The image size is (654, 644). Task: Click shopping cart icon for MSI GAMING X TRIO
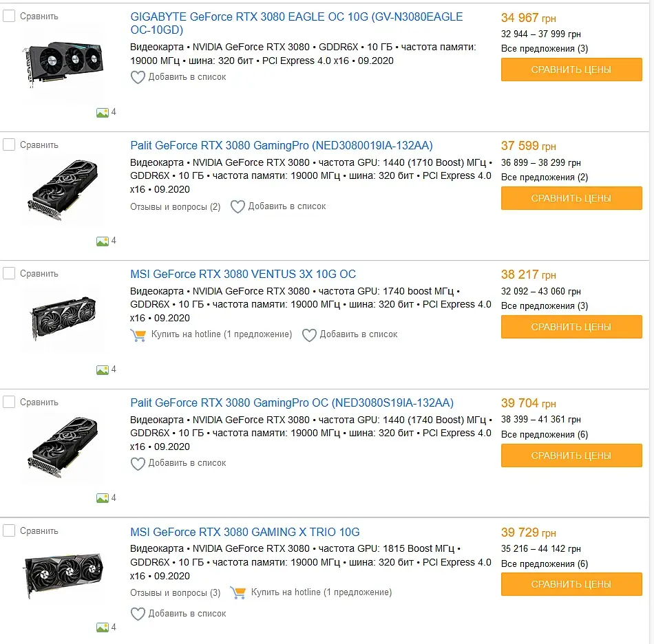pos(238,592)
